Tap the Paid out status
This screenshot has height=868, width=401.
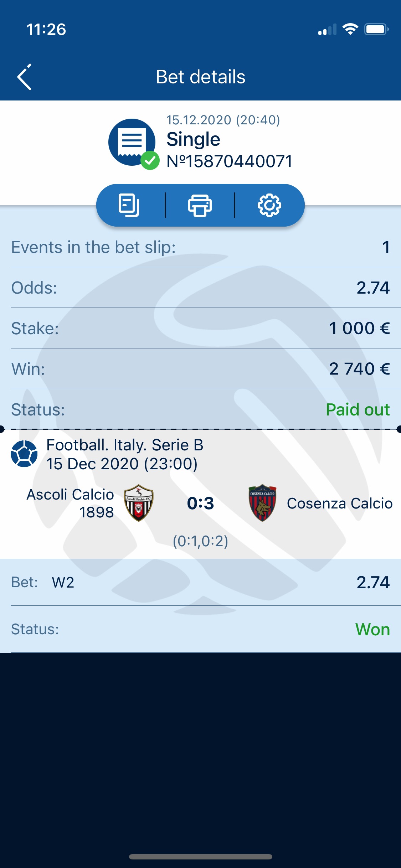click(x=358, y=409)
